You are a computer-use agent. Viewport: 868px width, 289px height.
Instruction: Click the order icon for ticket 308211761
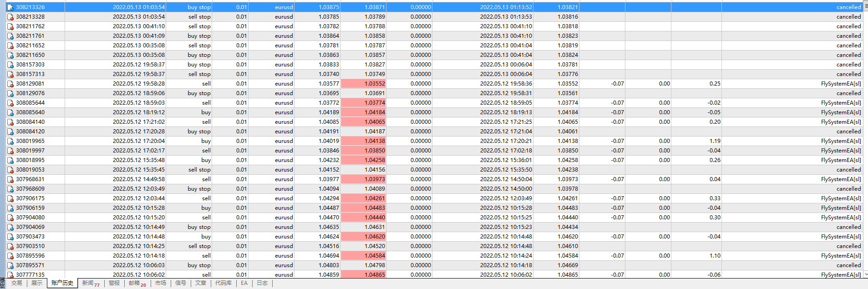tap(10, 36)
